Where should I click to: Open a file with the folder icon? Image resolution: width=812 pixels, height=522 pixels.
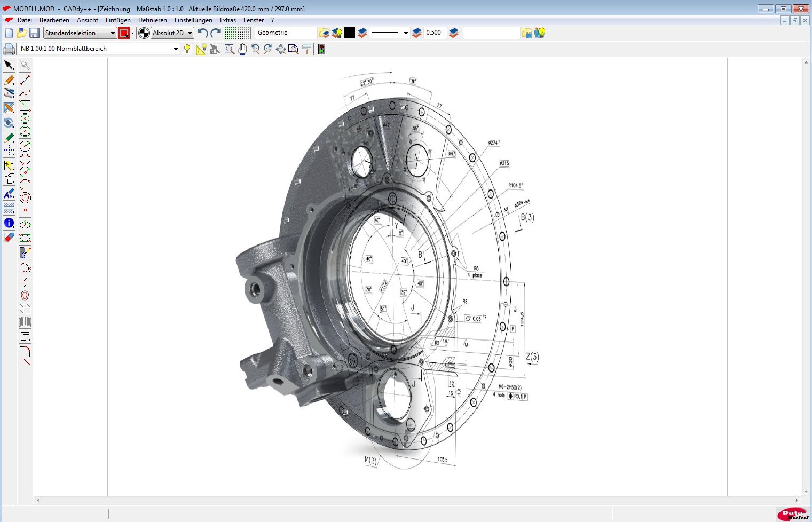coord(21,33)
